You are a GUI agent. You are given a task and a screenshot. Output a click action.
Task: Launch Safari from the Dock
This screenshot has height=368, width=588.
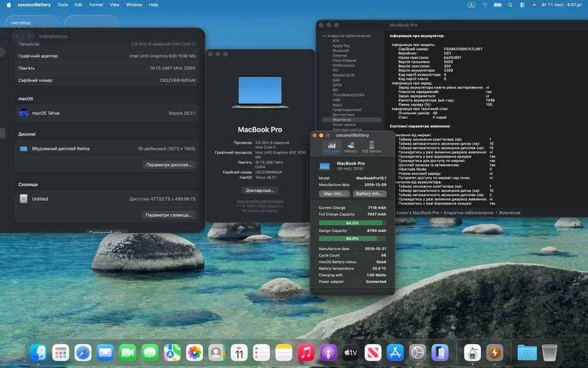pos(83,353)
